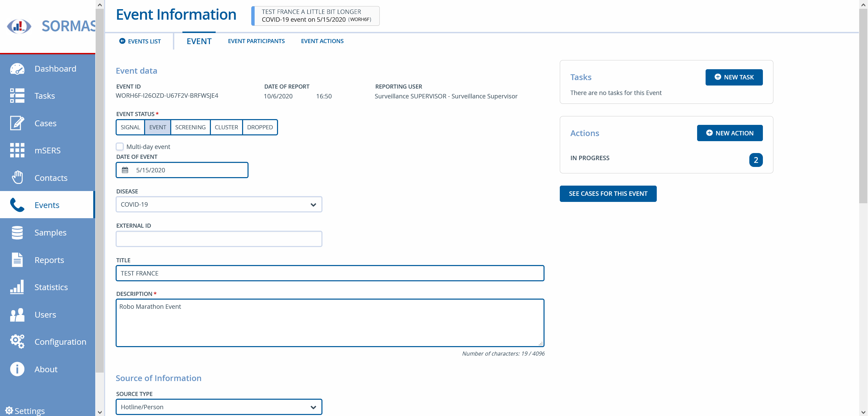Switch to the EVENT tab
The image size is (868, 416).
199,41
